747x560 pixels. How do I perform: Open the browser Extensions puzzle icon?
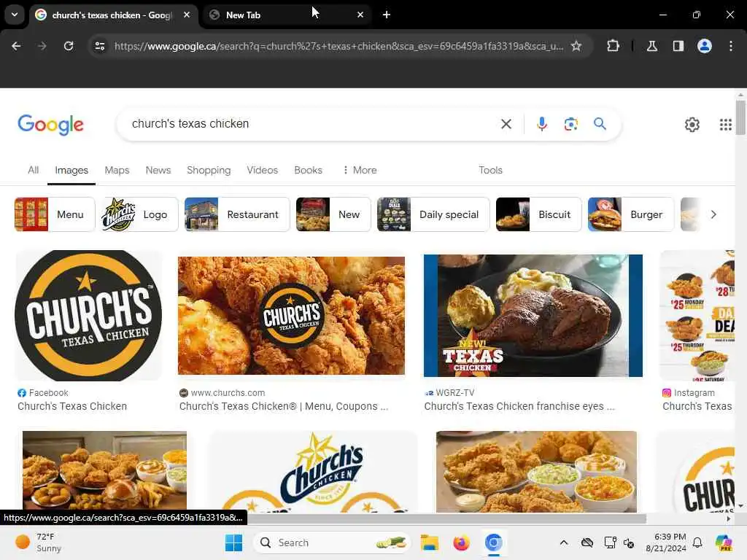pyautogui.click(x=613, y=46)
